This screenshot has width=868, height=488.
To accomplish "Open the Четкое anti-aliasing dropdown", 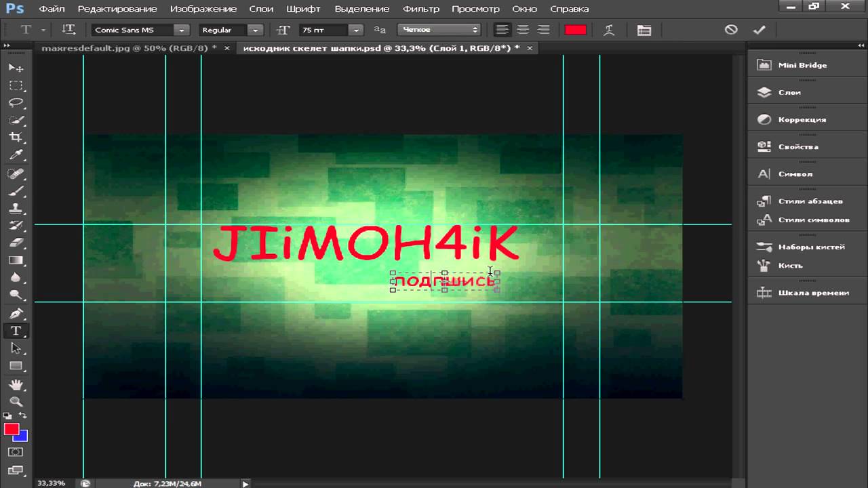I will 439,30.
